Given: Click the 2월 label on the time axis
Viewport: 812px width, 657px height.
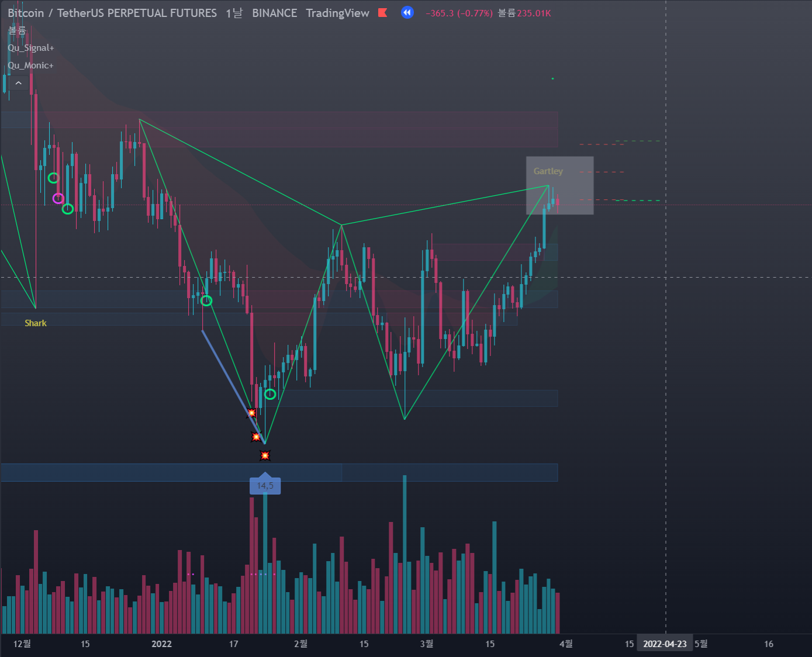Looking at the screenshot, I should point(300,644).
